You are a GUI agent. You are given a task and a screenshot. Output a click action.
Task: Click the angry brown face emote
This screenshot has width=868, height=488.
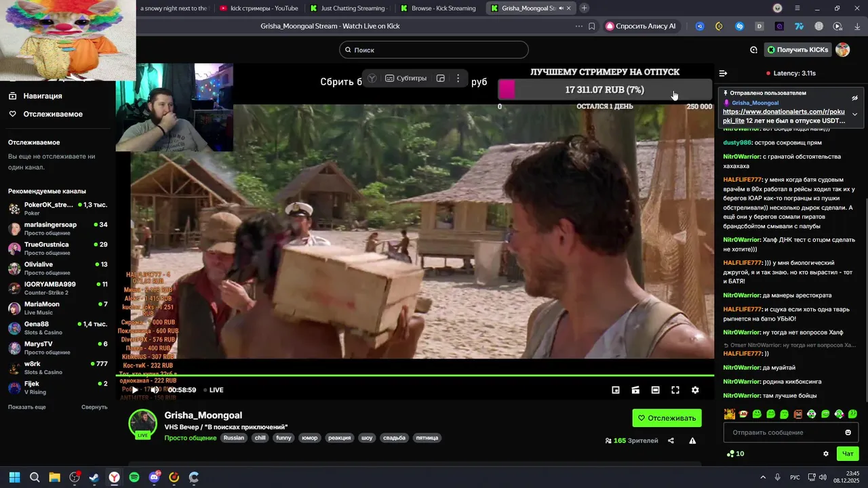coord(797,414)
